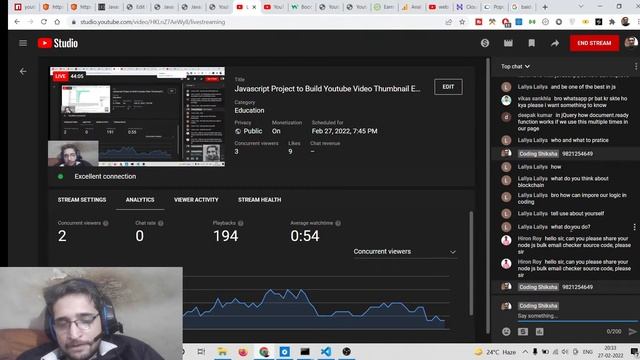Image resolution: width=640 pixels, height=360 pixels.
Task: Close the active Chrome tab
Action: (x=254, y=7)
